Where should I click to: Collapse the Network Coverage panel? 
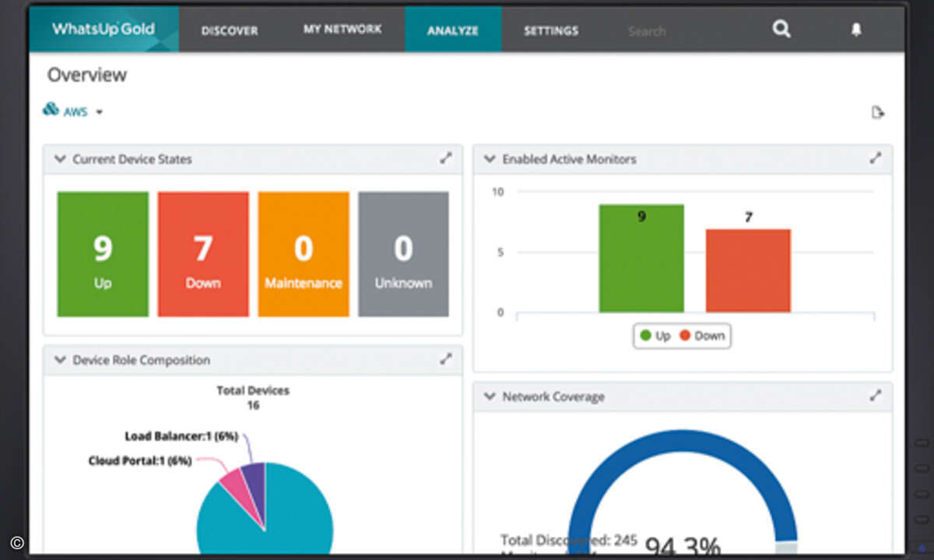tap(489, 397)
